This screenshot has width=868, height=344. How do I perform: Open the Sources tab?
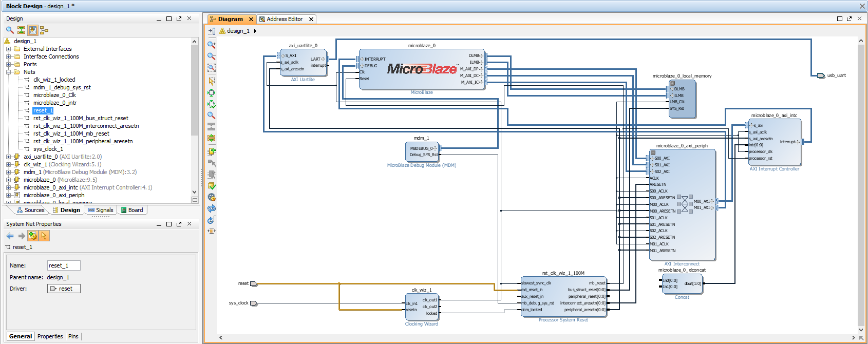[30, 210]
